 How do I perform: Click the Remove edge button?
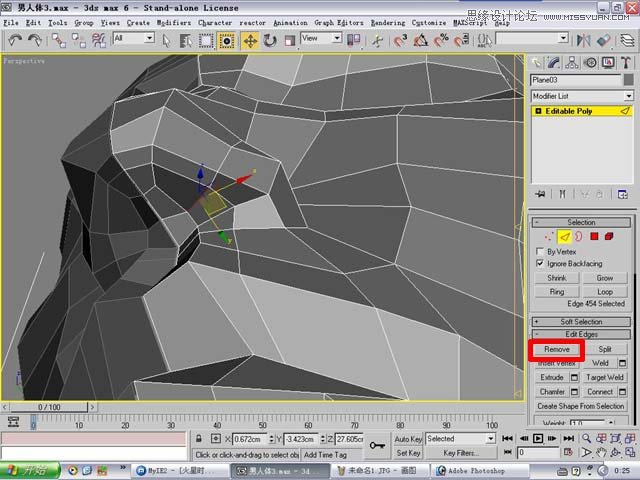pos(557,349)
